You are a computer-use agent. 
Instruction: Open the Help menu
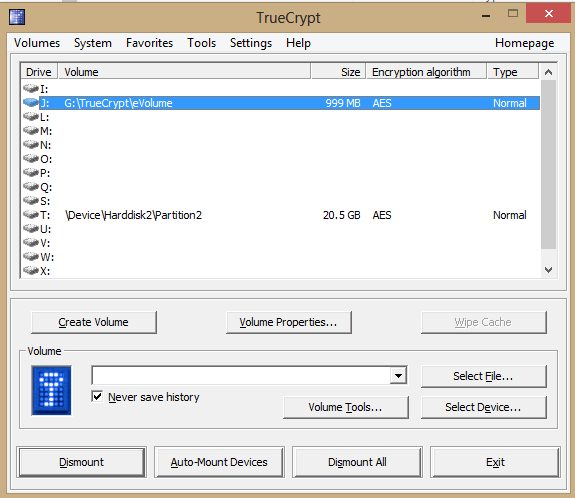298,43
